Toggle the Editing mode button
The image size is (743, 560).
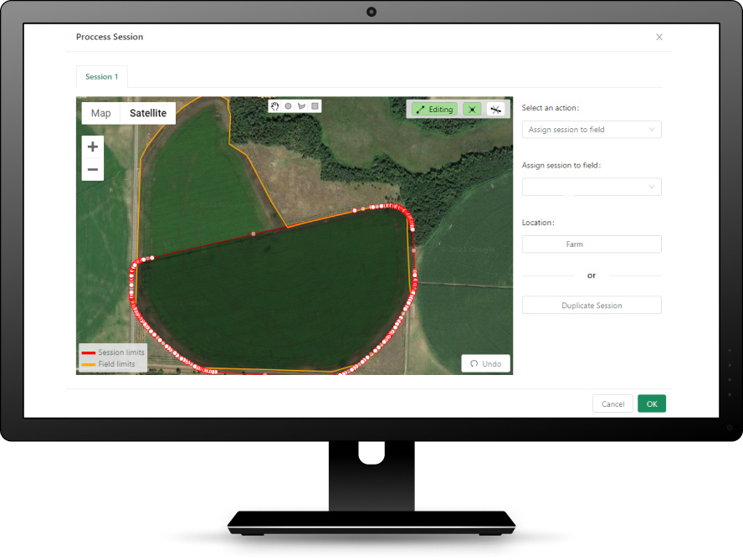434,110
